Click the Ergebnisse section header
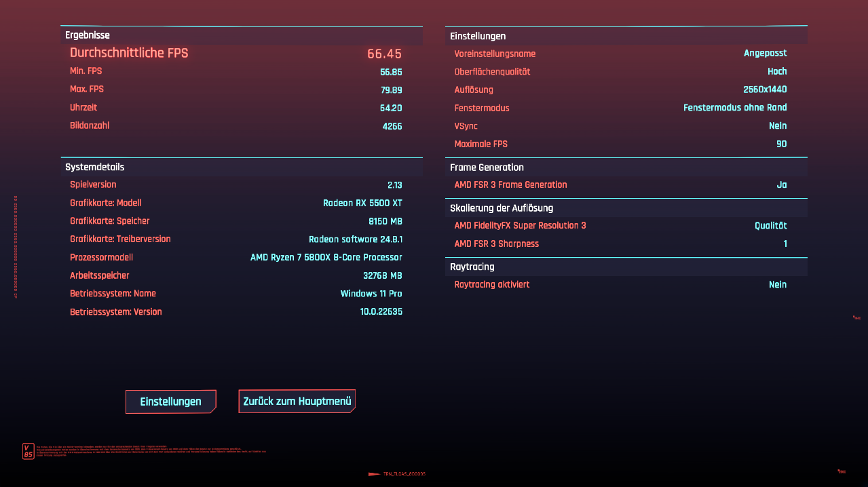This screenshot has width=868, height=487. click(242, 35)
